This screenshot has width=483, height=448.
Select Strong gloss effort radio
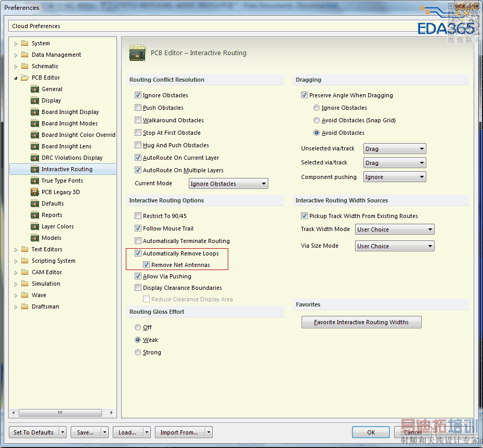click(138, 352)
